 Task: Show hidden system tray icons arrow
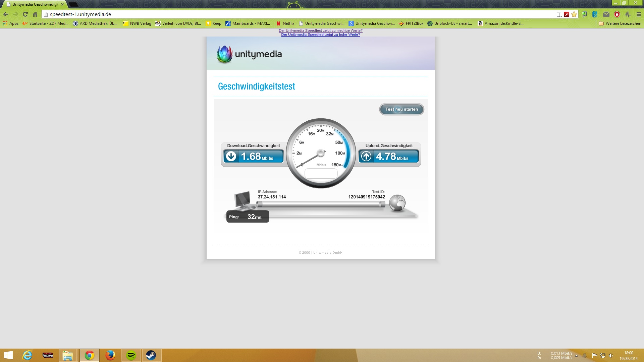tap(577, 356)
